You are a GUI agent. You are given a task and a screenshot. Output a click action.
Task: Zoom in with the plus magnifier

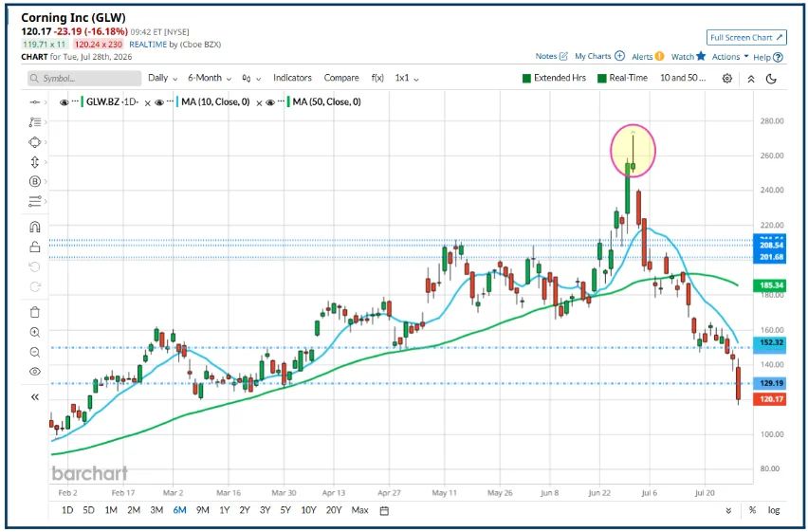point(34,332)
